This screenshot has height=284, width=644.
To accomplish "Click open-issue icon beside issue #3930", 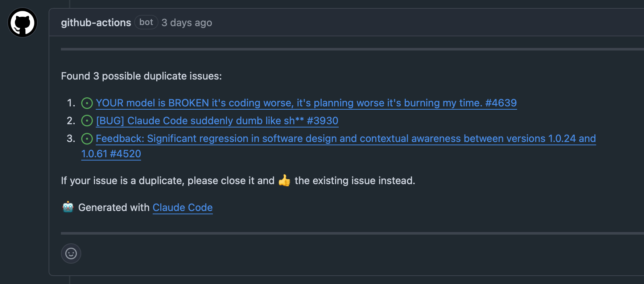I will pos(87,121).
